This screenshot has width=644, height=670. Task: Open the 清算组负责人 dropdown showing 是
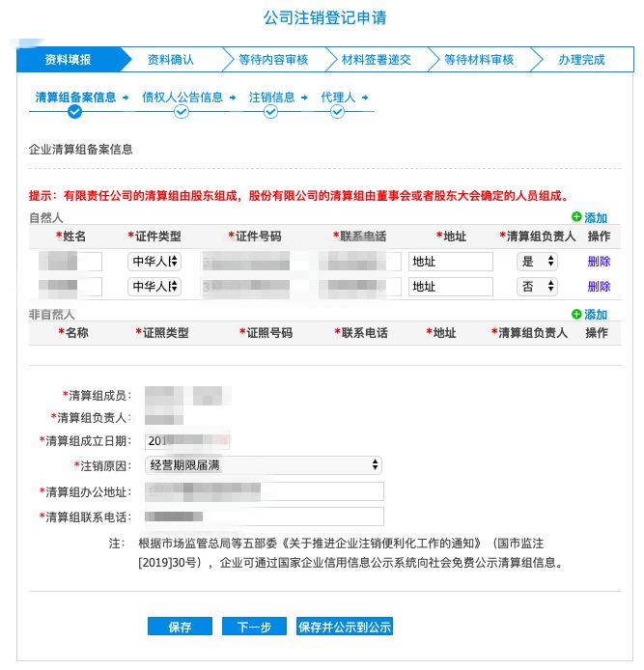tap(537, 261)
